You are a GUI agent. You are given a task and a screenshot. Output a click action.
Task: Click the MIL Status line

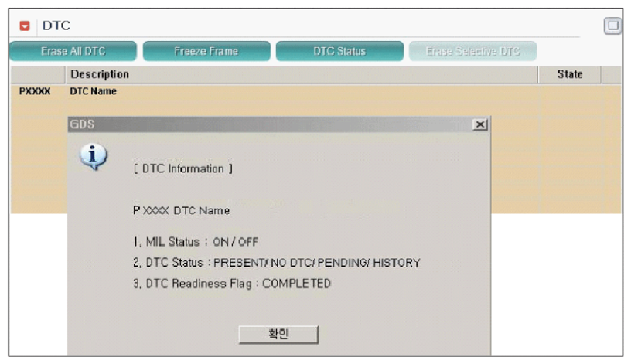pyautogui.click(x=196, y=242)
